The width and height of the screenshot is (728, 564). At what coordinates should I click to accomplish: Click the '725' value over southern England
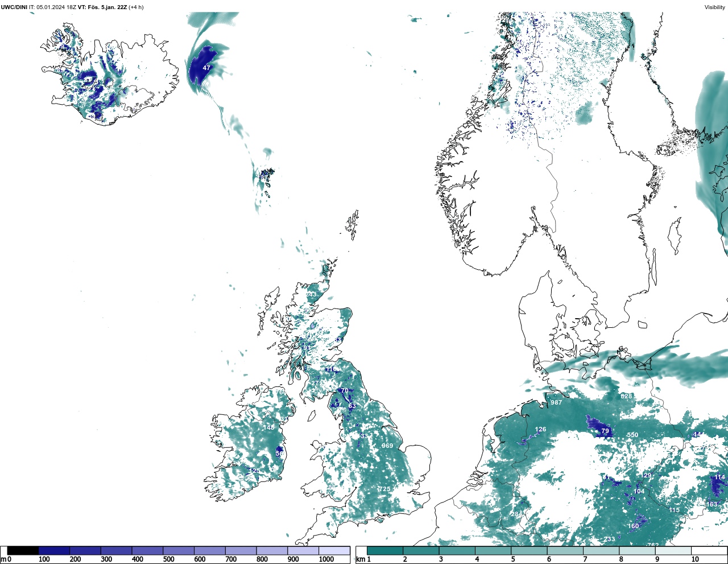(x=385, y=489)
